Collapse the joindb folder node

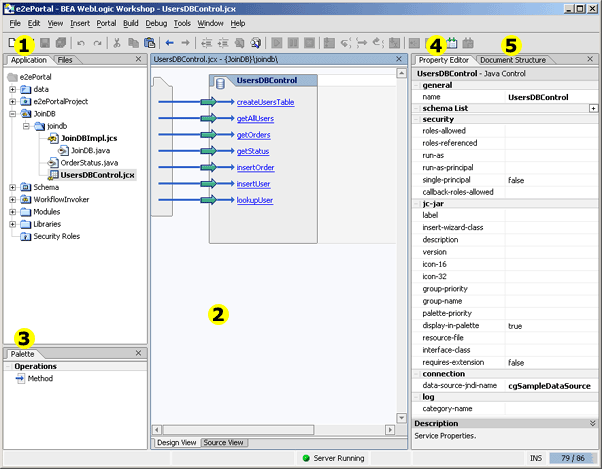point(26,126)
